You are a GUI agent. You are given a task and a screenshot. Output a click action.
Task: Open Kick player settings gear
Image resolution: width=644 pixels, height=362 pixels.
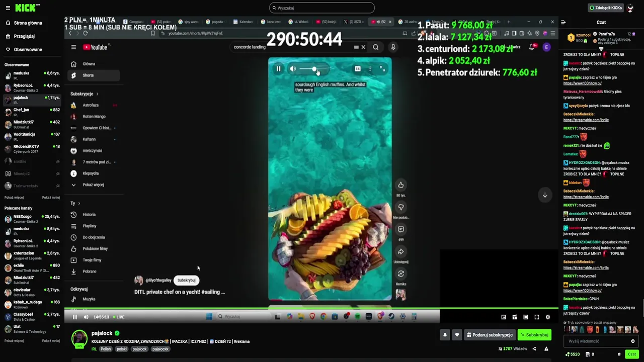(548, 317)
